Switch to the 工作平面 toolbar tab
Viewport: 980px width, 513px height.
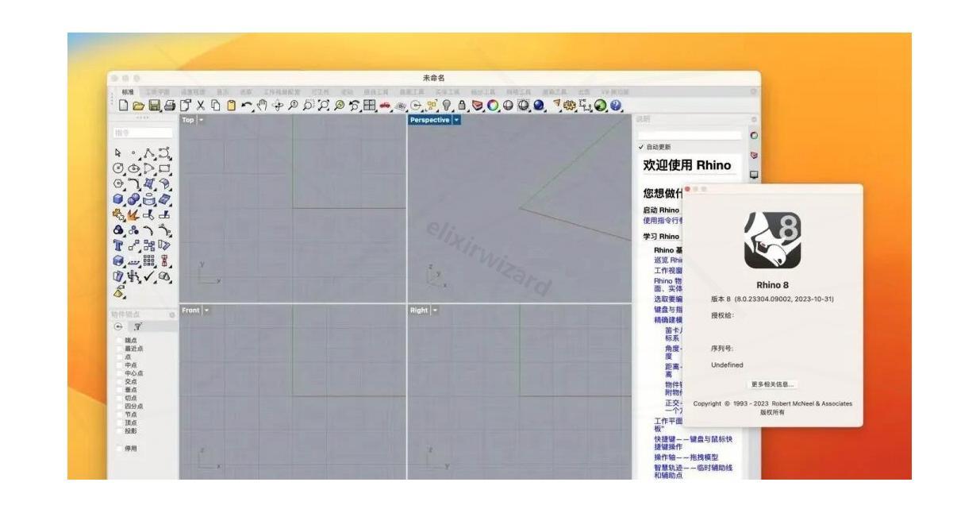157,92
